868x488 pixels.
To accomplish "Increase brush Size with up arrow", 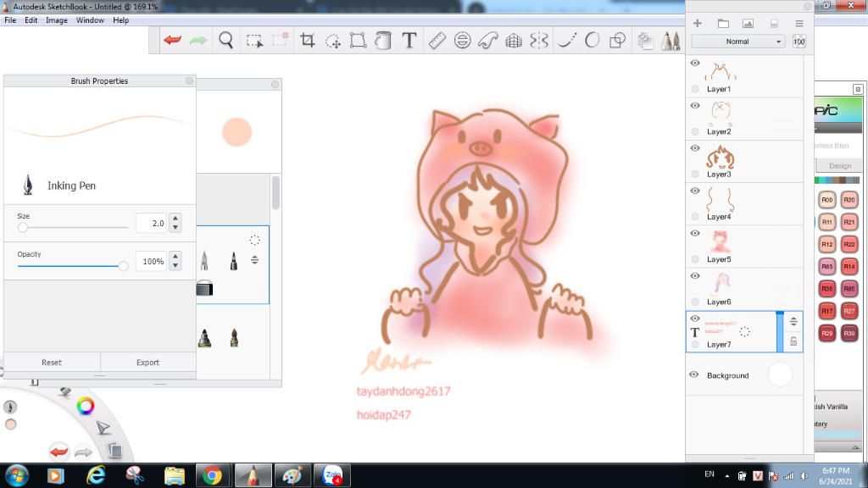I will [x=175, y=218].
